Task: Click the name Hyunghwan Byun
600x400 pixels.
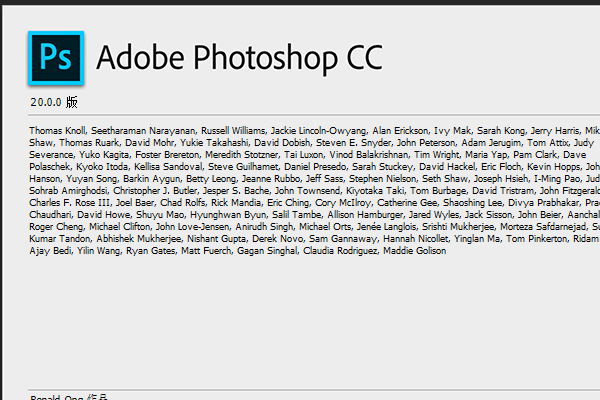Action: [228, 215]
